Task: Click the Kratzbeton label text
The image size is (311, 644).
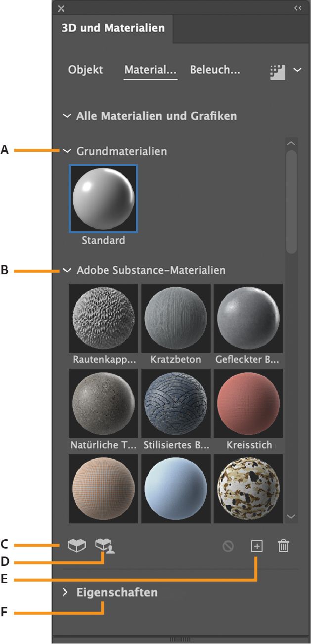Action: [x=176, y=360]
